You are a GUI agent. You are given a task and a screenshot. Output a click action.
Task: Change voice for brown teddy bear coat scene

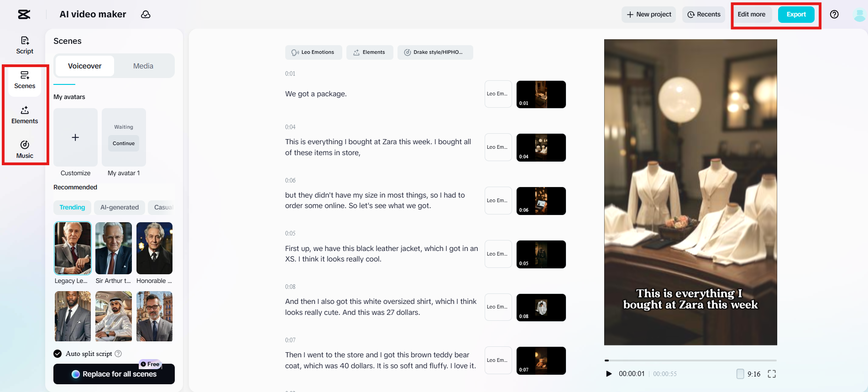(498, 360)
